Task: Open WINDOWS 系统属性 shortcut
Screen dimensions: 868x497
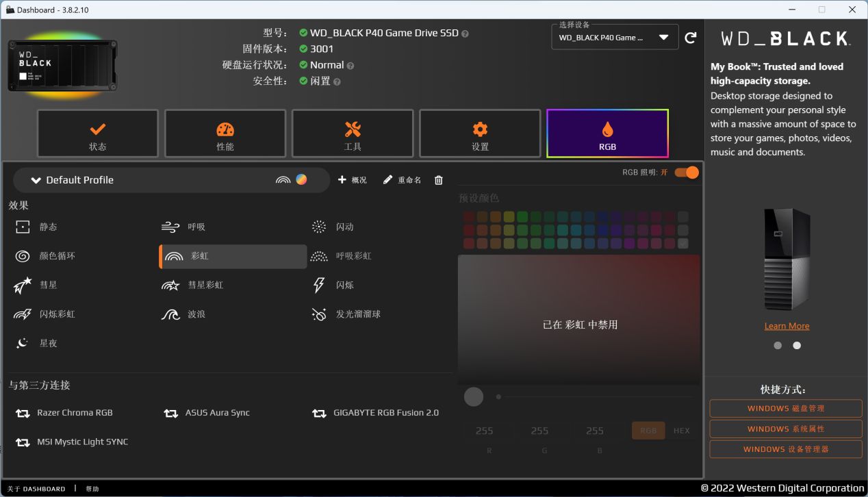Action: point(786,429)
